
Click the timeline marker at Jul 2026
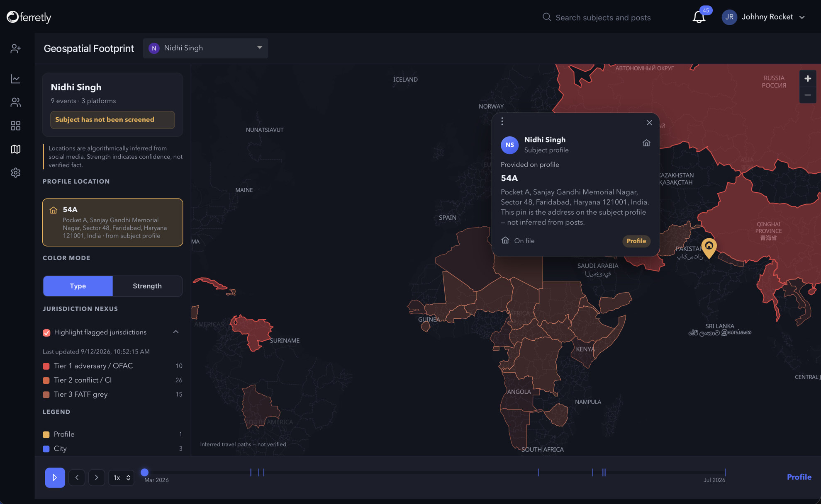[x=725, y=472]
